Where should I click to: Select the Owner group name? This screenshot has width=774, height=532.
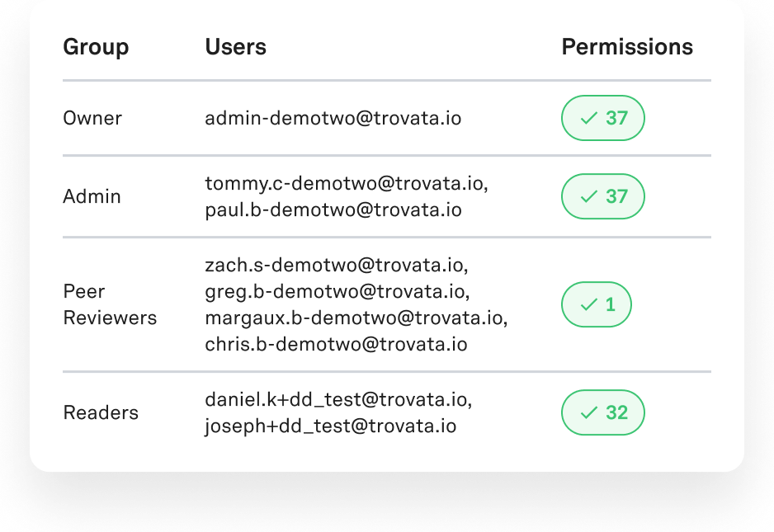(92, 119)
